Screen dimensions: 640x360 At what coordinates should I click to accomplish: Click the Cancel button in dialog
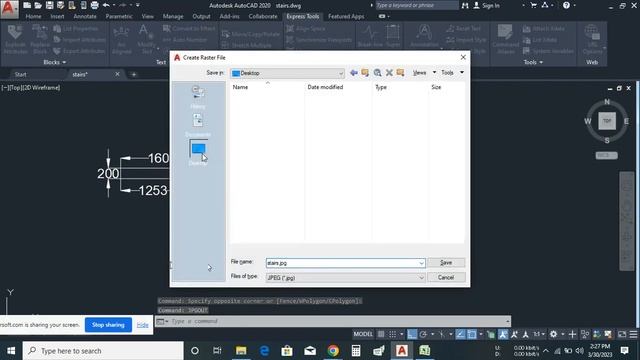446,277
